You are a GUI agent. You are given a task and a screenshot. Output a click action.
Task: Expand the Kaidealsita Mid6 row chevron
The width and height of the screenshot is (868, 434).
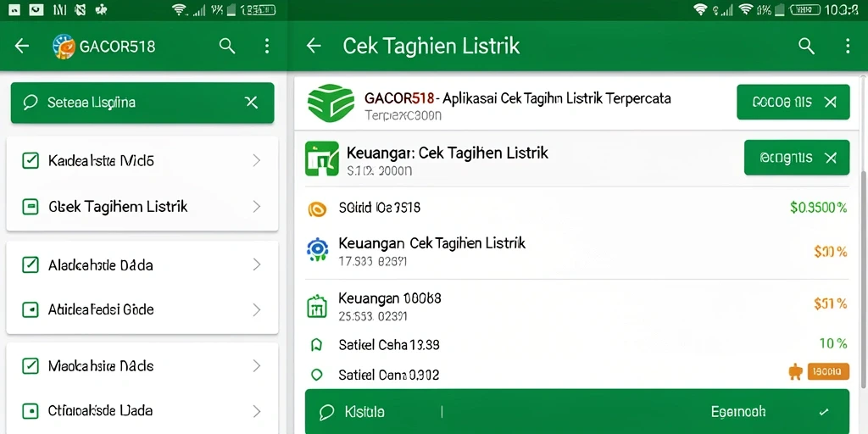click(256, 161)
